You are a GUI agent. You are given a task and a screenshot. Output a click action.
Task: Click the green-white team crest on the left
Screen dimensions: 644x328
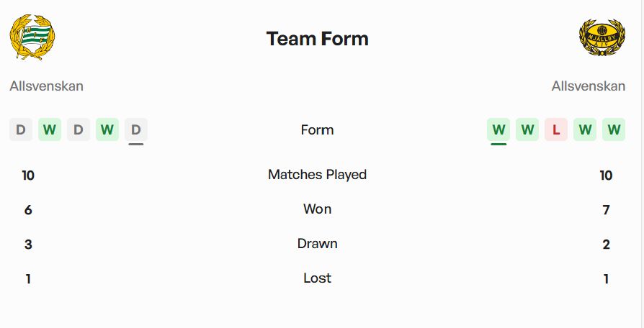coord(32,37)
